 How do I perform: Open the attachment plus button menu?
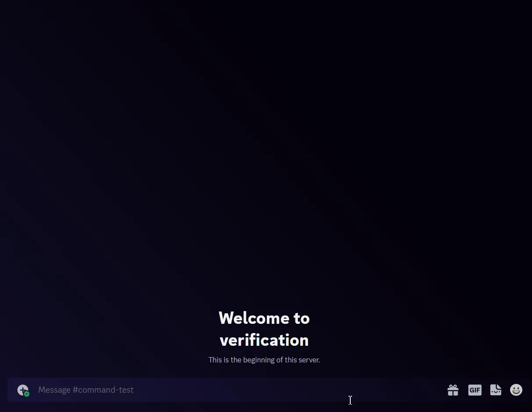(x=22, y=390)
